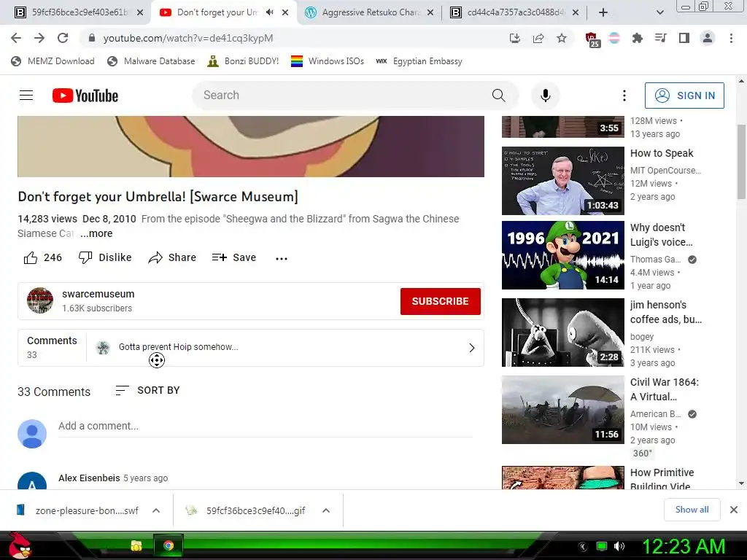Screen dimensions: 747x560
Task: Open a new tab with plus button
Action: point(603,12)
